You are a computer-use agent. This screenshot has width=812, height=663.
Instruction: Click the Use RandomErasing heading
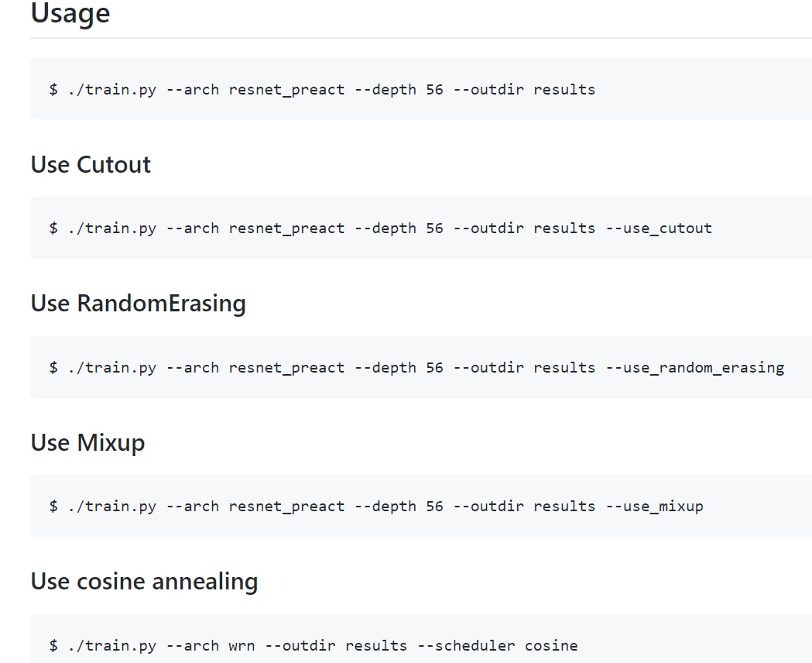[138, 303]
